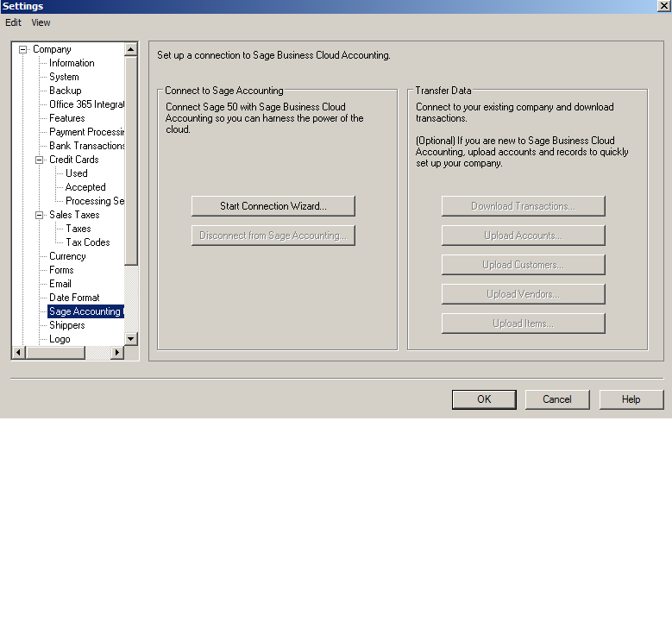Select Backup in the settings tree

pos(66,91)
